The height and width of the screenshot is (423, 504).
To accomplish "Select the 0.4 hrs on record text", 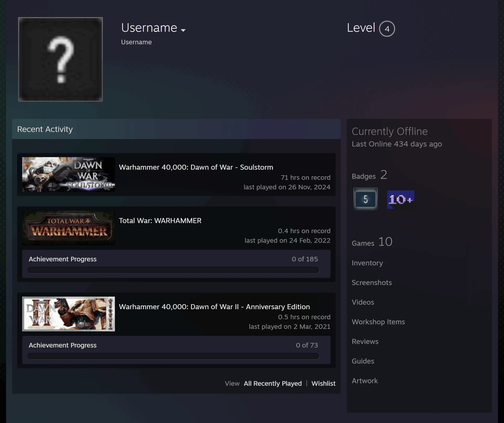I will coord(304,231).
